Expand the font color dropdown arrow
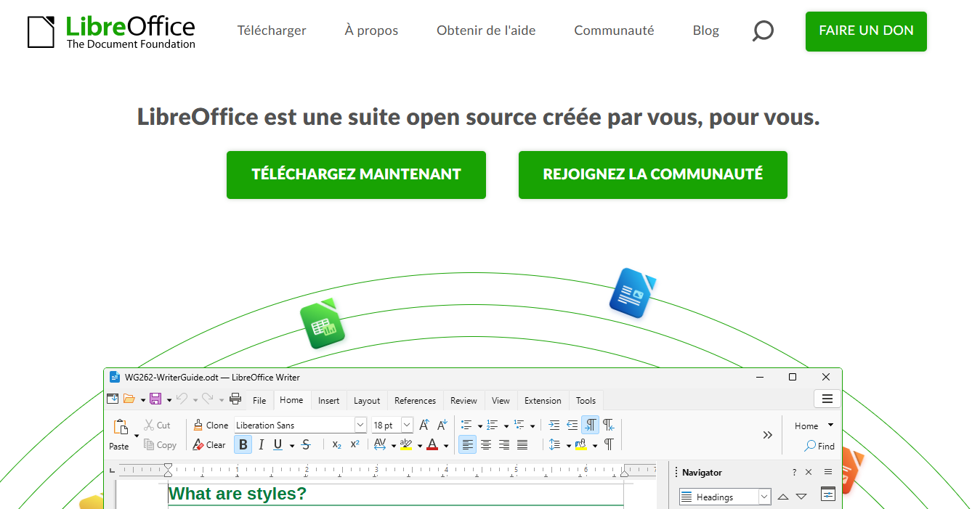The height and width of the screenshot is (509, 980). click(x=446, y=445)
